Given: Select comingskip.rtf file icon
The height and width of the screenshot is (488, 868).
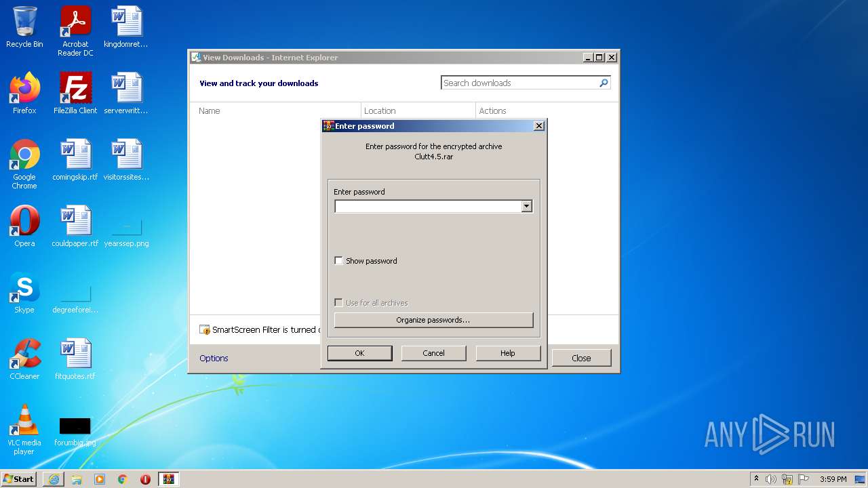Looking at the screenshot, I should (x=75, y=160).
